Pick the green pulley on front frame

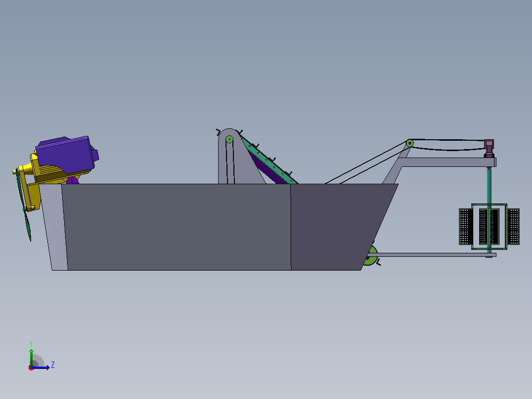[x=410, y=143]
